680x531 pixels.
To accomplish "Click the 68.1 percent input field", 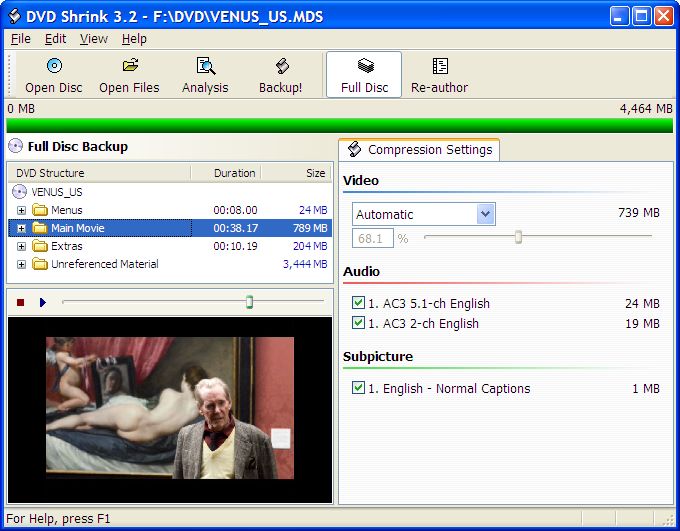I will pyautogui.click(x=373, y=238).
